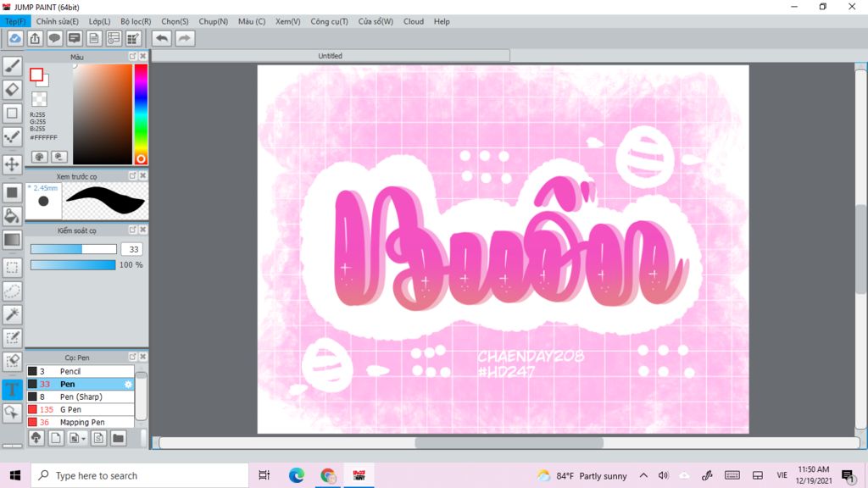Adjust the brush size slider
This screenshot has width=868, height=488.
[x=74, y=250]
